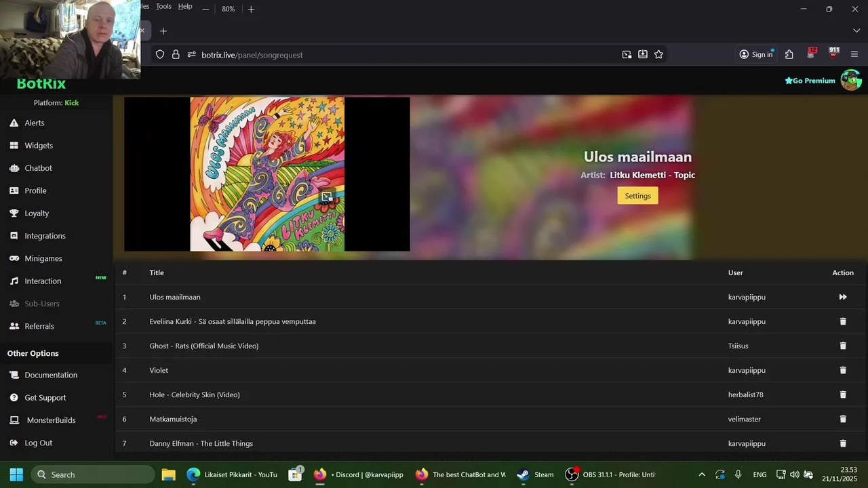This screenshot has width=868, height=488.
Task: Open the ENG language selector
Action: point(759,474)
